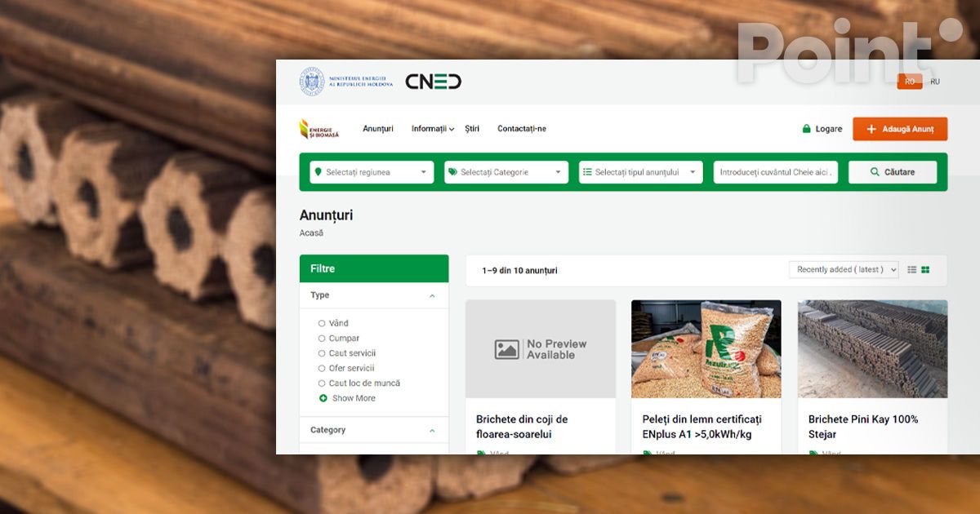Click the Căutare search button
The height and width of the screenshot is (514, 980).
[893, 172]
